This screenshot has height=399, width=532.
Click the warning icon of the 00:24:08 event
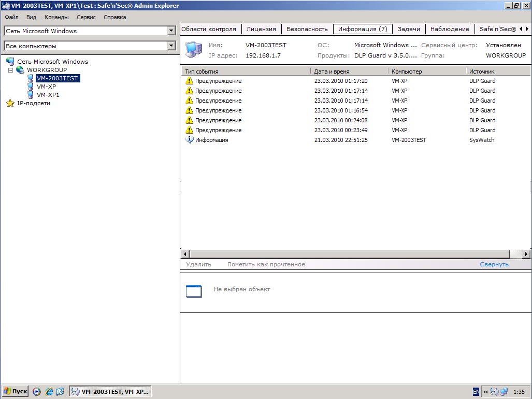click(189, 120)
